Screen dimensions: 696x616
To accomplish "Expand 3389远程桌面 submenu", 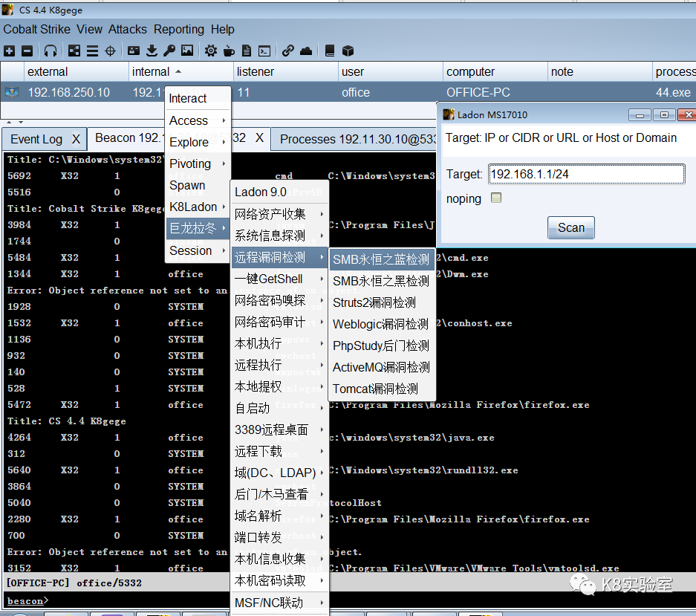I will coord(279,430).
